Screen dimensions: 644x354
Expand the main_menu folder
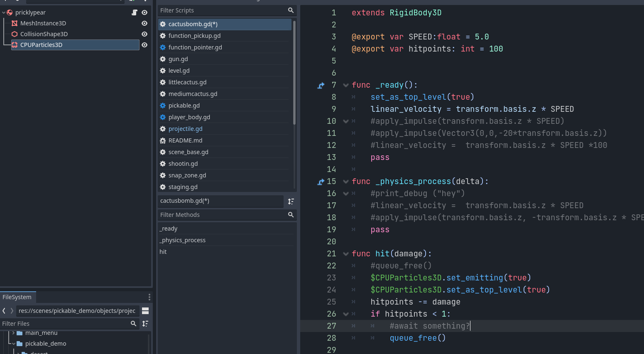tap(13, 333)
